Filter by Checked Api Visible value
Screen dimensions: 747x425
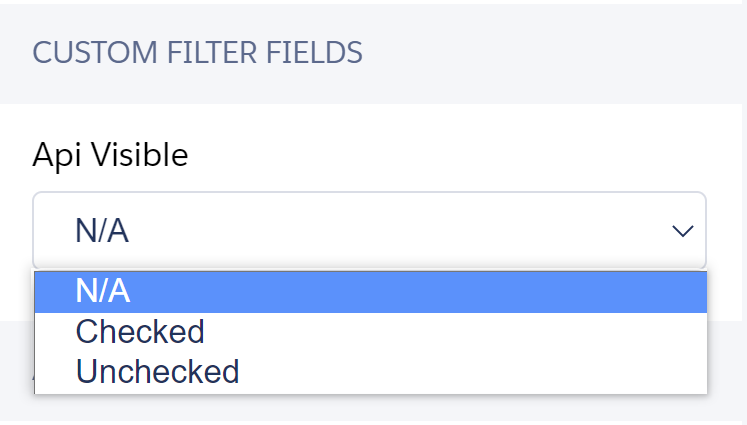click(140, 331)
